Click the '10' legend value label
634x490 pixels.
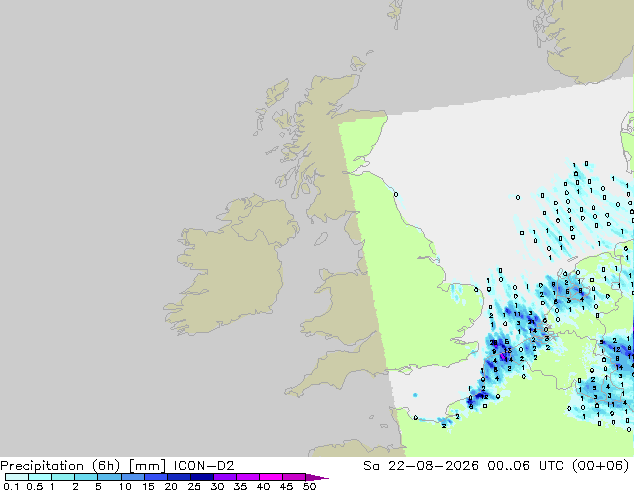(125, 486)
